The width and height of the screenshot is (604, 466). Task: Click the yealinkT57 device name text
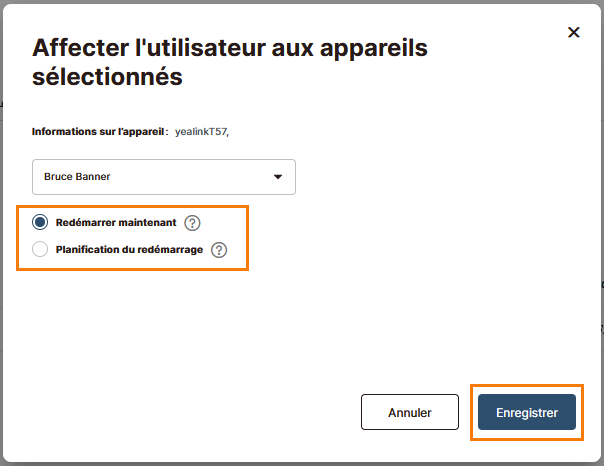pyautogui.click(x=202, y=132)
